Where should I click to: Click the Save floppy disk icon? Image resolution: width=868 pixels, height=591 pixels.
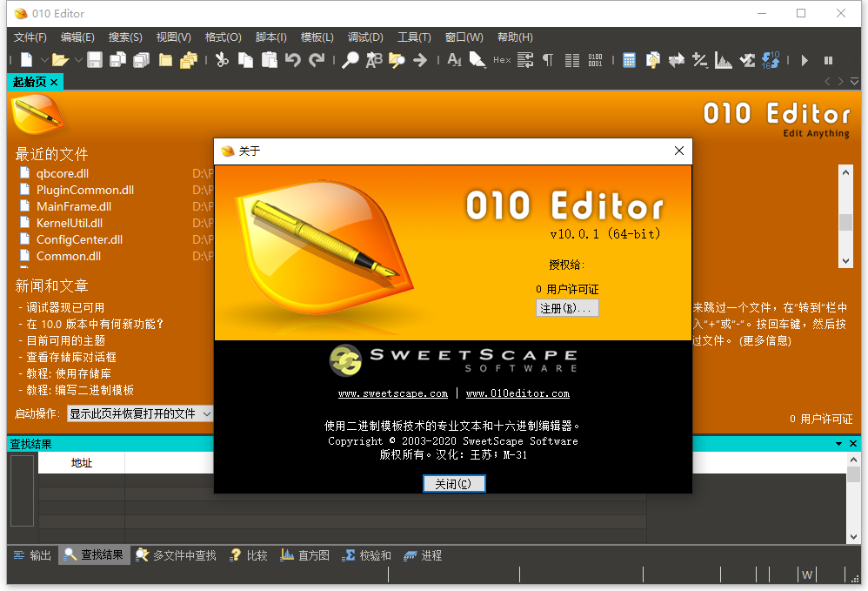[95, 60]
